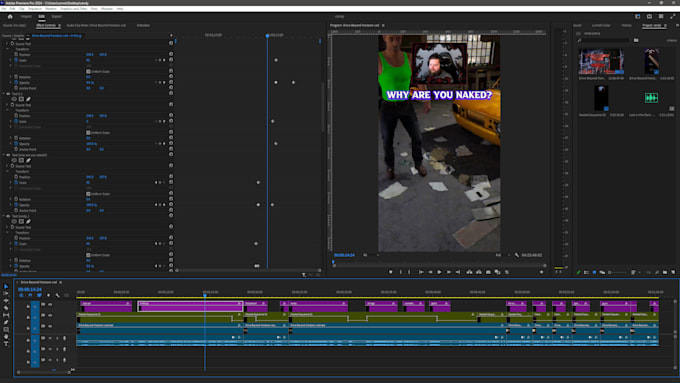Mute the first audio track

[x=50, y=338]
